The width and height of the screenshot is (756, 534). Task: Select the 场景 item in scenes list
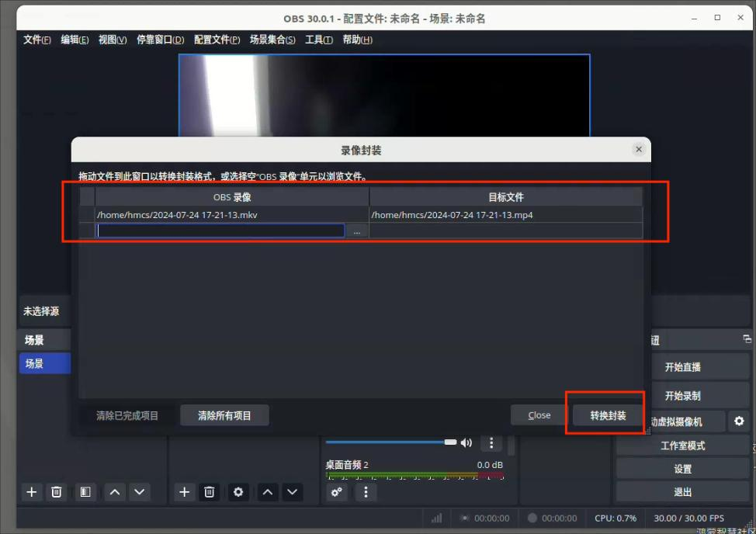click(45, 363)
